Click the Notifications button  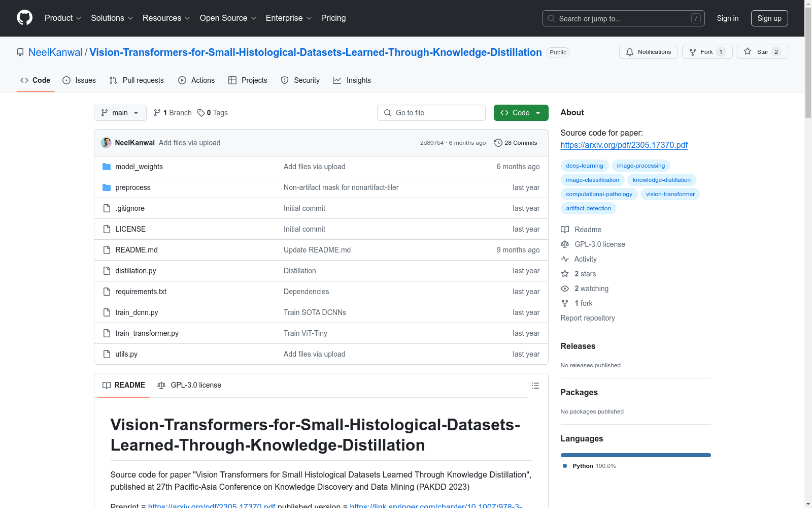pos(649,52)
